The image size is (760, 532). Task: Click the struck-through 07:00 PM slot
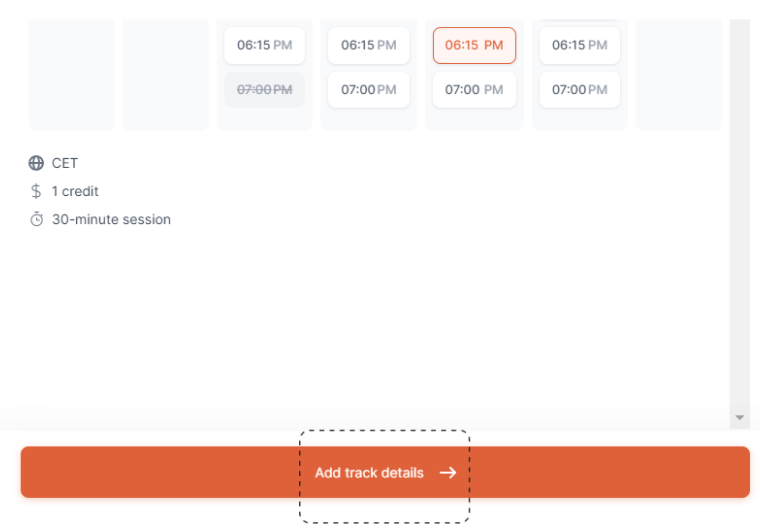point(265,90)
